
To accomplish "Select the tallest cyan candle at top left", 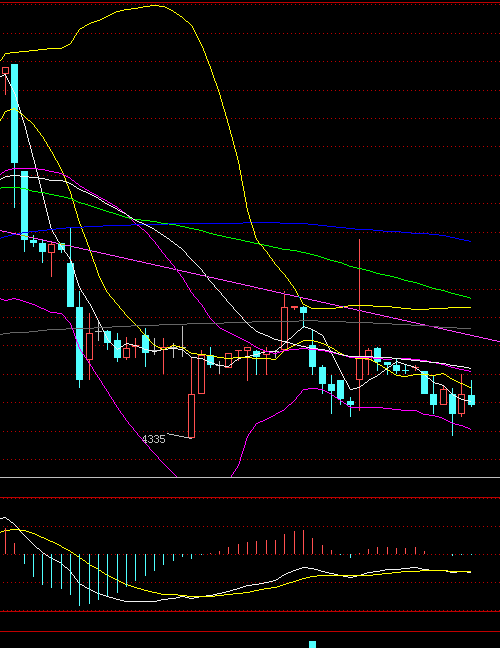I will click(x=14, y=114).
